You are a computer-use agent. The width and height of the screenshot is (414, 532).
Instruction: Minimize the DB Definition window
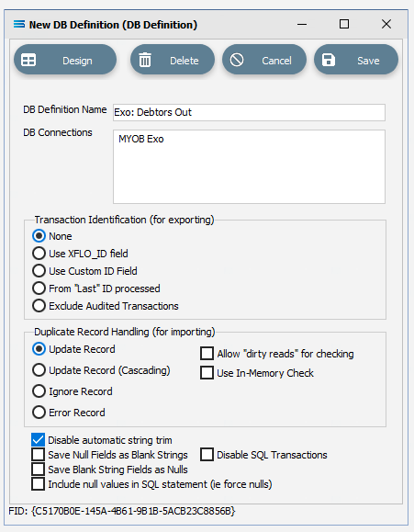point(302,25)
